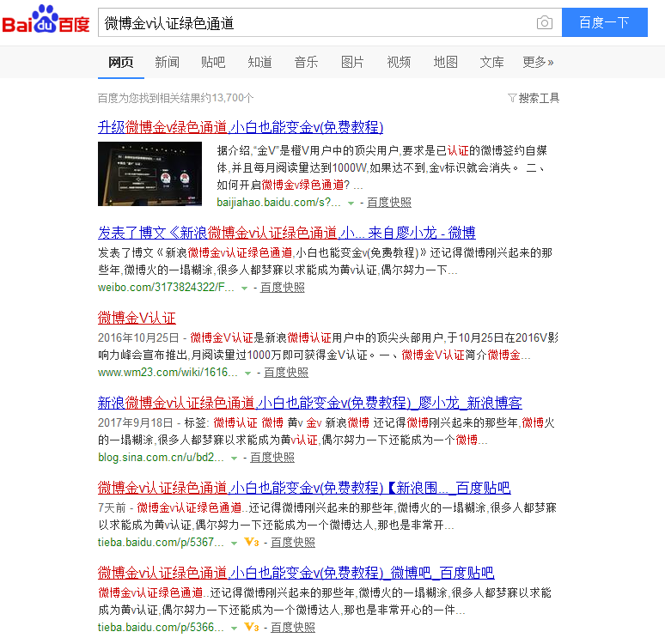Click V3 badge on tieba.baidu.com/p/5366 result
This screenshot has height=644, width=665.
point(252,627)
